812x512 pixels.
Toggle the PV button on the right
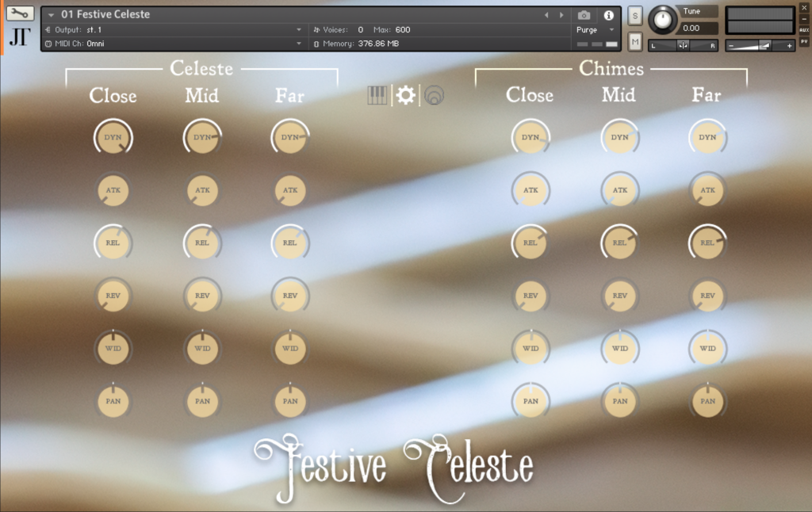tap(803, 41)
